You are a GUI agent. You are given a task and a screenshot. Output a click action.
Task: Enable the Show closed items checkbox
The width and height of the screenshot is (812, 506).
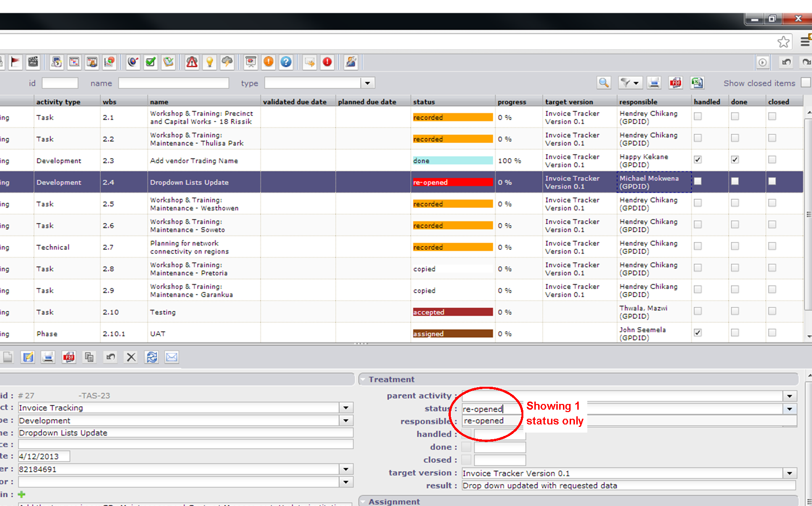805,83
